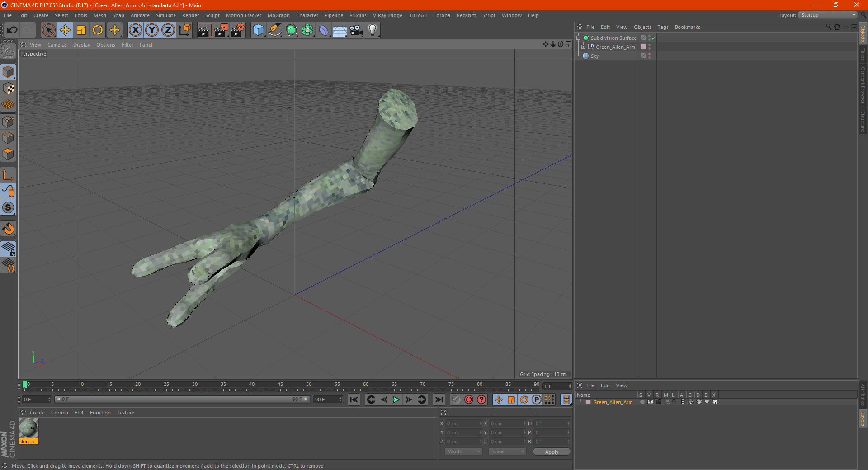Toggle Green_Alien_Arm layer visibility in Layers
The image size is (868, 470).
650,402
